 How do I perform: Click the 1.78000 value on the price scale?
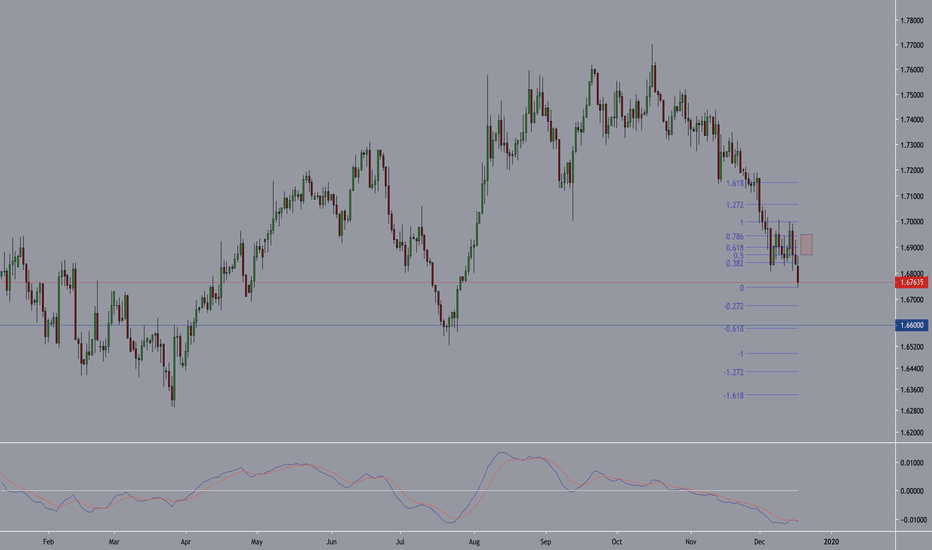[911, 21]
